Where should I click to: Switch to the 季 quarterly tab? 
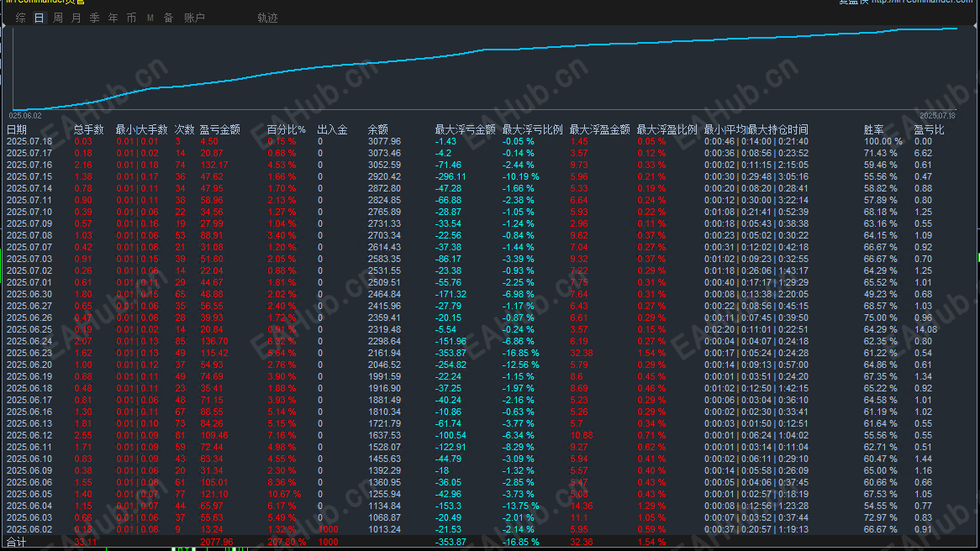point(94,18)
